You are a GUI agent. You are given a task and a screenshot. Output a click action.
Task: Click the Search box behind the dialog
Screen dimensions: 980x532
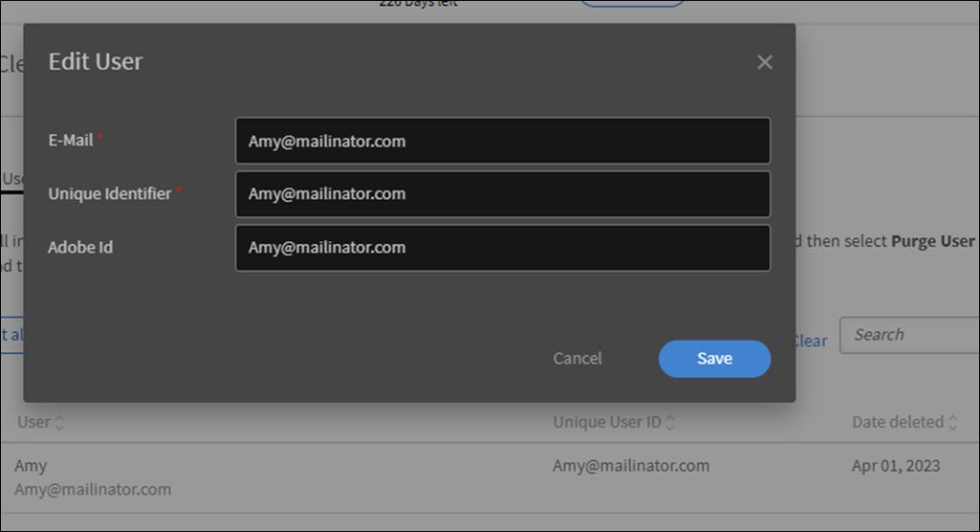pos(909,335)
